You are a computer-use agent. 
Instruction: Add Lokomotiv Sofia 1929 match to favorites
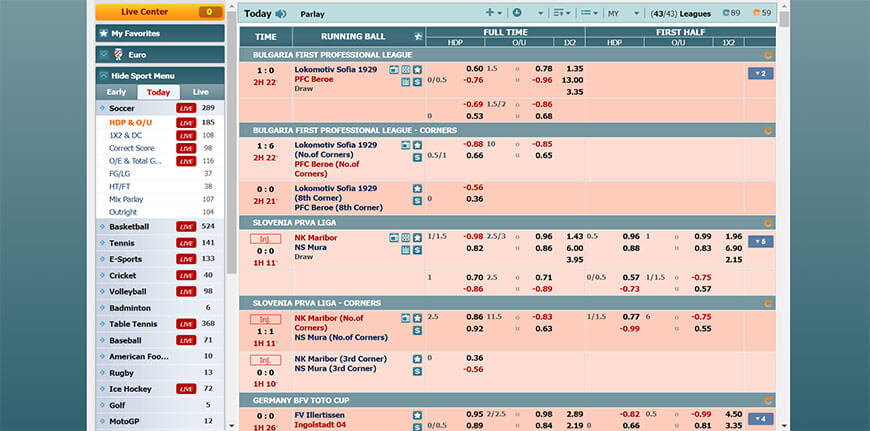417,70
